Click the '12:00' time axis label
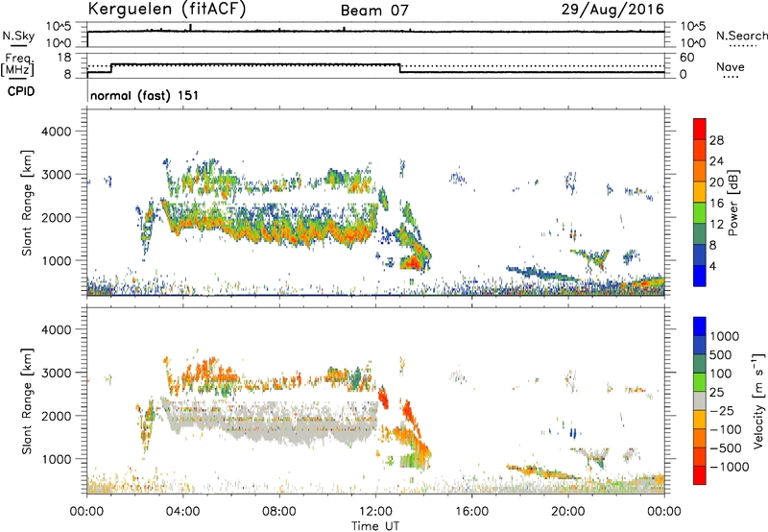Screen dimensions: 768x532 click(375, 512)
